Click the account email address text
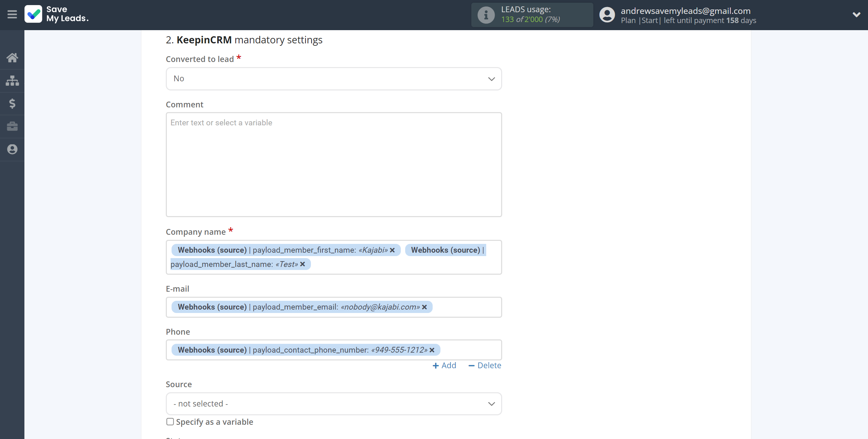Viewport: 868px width, 439px height. [x=686, y=11]
